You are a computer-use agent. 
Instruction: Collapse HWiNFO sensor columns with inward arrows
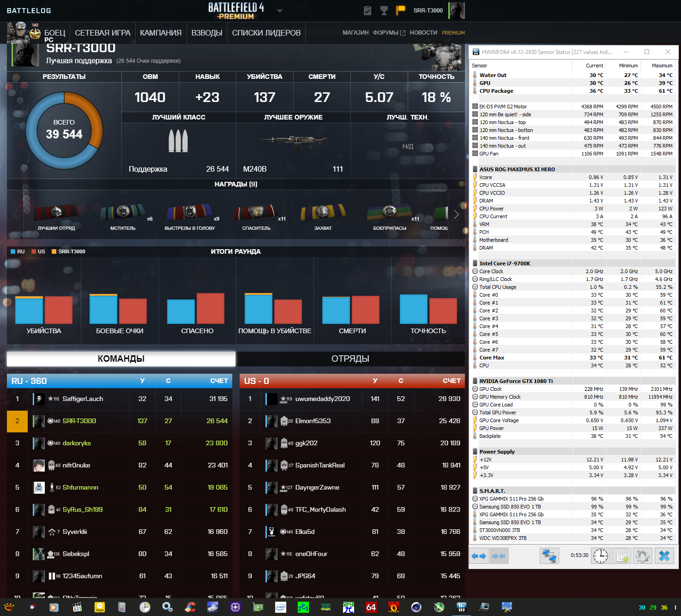pyautogui.click(x=499, y=556)
